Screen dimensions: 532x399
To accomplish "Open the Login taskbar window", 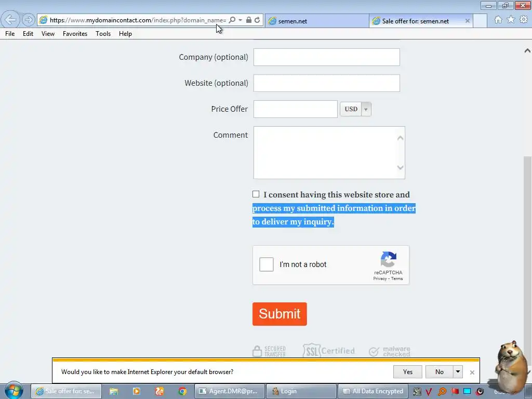I will click(x=301, y=391).
